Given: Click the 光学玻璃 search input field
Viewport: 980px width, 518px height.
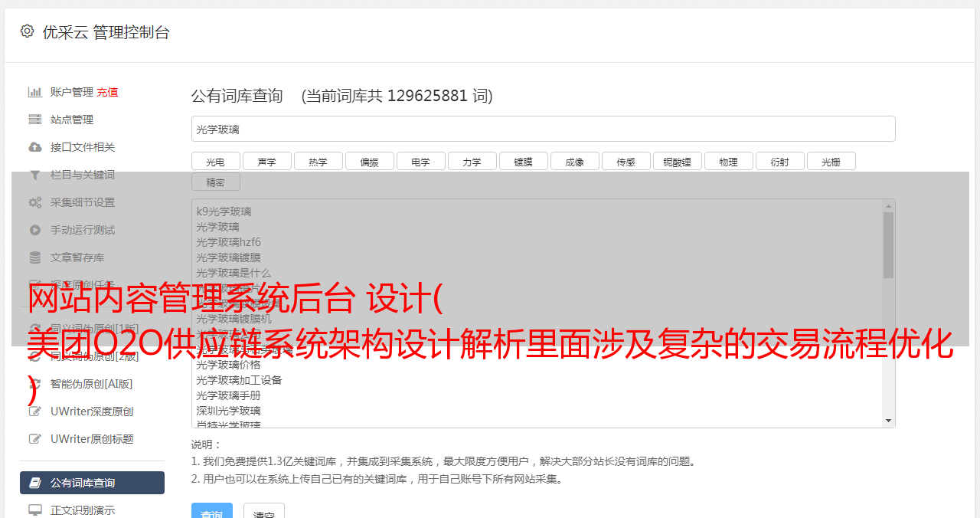Looking at the screenshot, I should point(543,129).
